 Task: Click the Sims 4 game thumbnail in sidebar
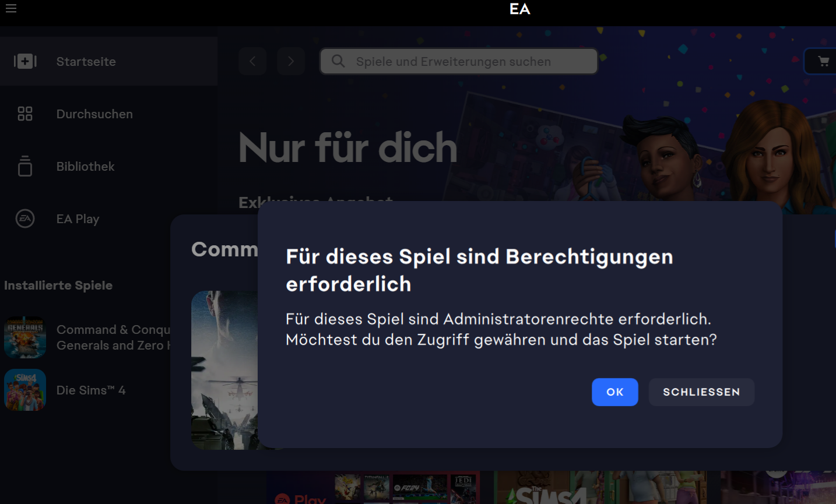point(25,390)
